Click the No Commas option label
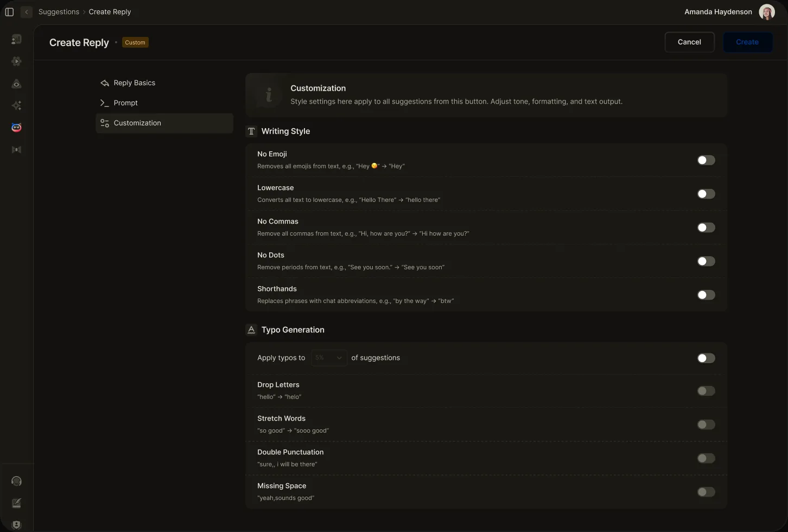788x532 pixels. (278, 221)
